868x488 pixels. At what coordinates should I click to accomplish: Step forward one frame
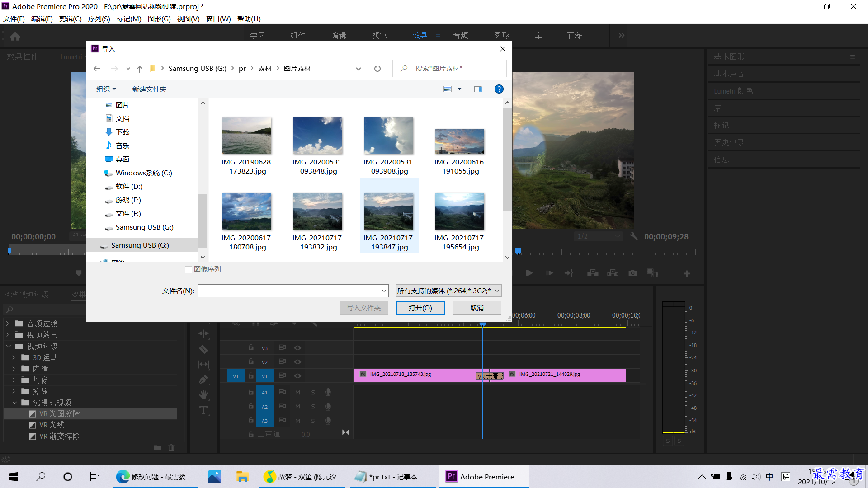tap(549, 273)
